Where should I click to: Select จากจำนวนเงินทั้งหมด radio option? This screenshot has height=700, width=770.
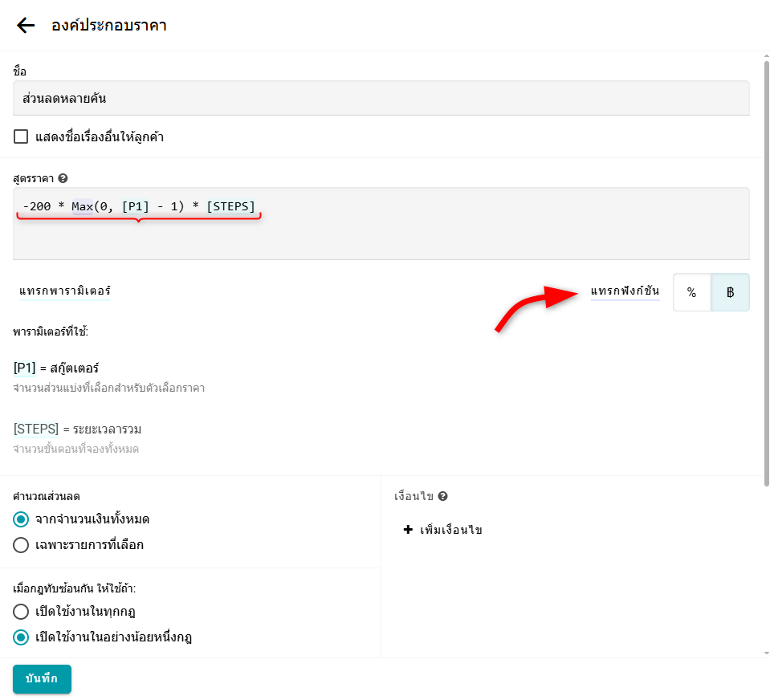click(22, 519)
